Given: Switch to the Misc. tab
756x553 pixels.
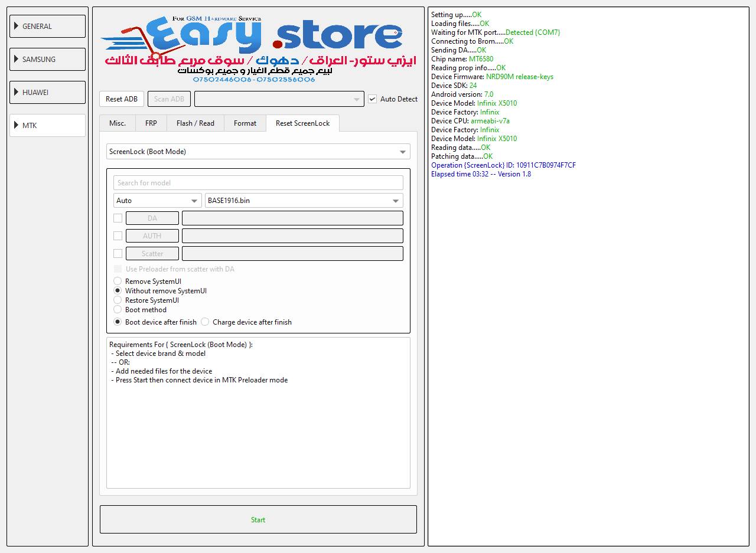Looking at the screenshot, I should (x=118, y=123).
